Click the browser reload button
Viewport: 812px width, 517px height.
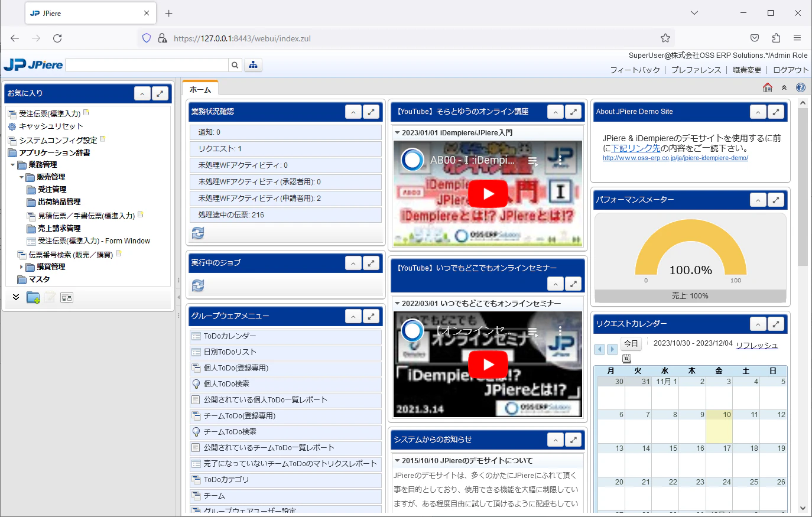click(57, 38)
